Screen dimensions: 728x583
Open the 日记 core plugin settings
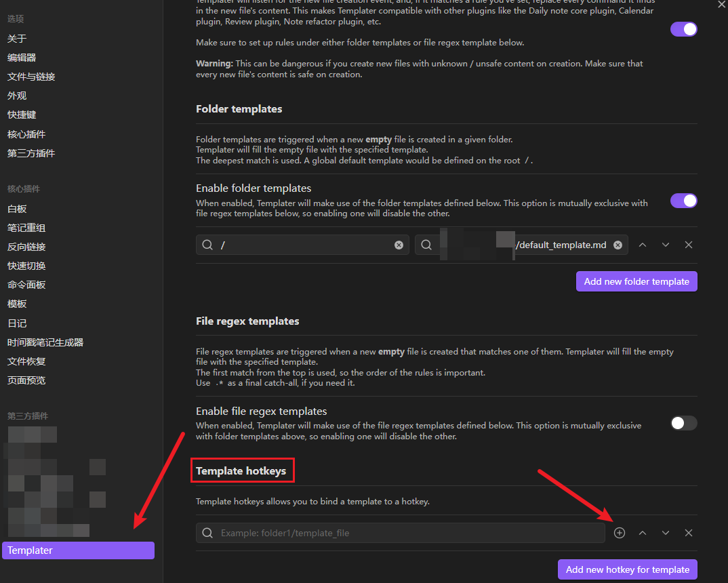(x=17, y=323)
